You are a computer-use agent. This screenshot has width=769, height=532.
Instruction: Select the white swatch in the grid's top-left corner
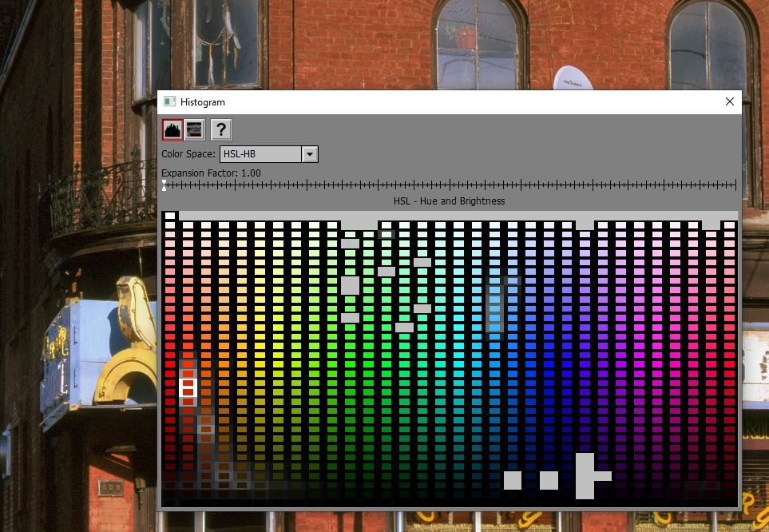click(170, 216)
